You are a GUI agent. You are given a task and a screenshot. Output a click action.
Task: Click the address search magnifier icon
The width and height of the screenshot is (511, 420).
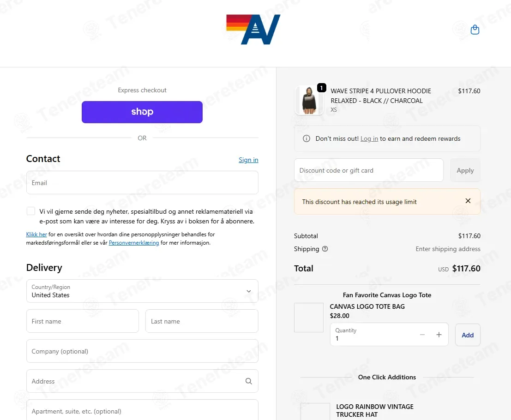click(x=249, y=381)
